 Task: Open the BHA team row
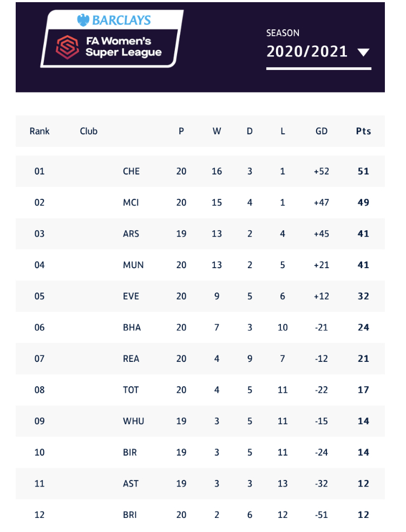pos(132,328)
